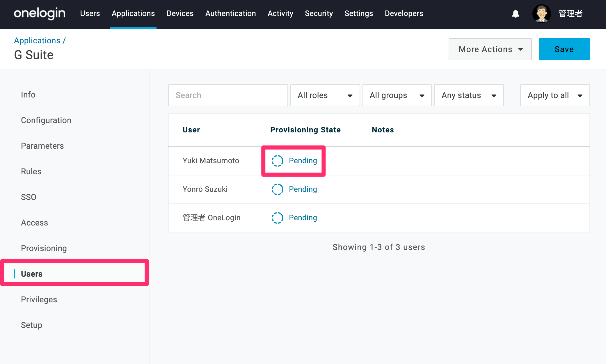The image size is (606, 364).
Task: Focus the user Search field
Action: pos(228,95)
